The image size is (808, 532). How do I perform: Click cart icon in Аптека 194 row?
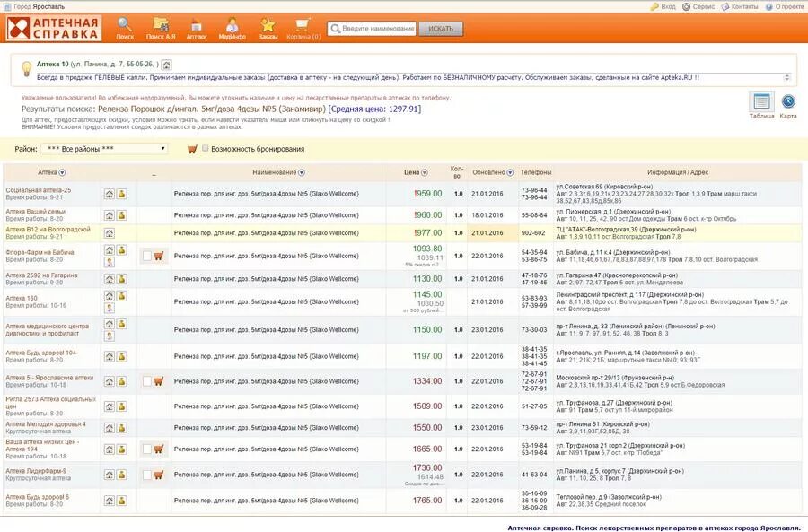coord(159,449)
